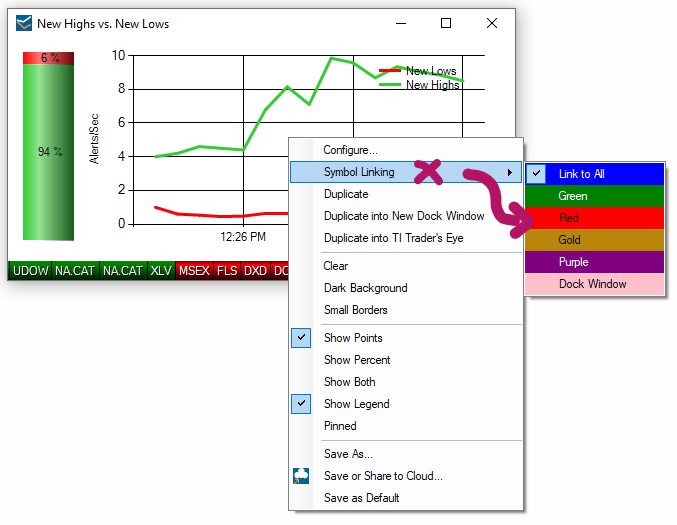Toggle the Show Points checkmark
The width and height of the screenshot is (677, 525).
pos(301,338)
